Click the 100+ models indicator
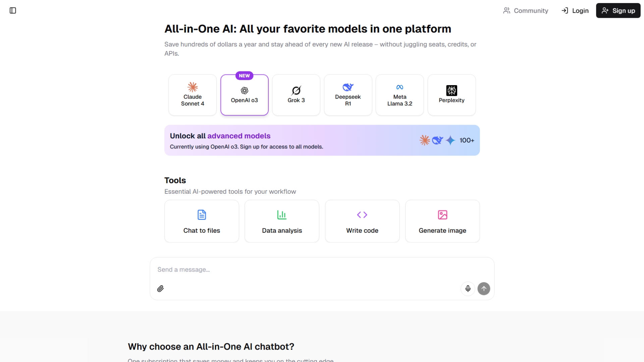This screenshot has width=644, height=362. tap(467, 140)
